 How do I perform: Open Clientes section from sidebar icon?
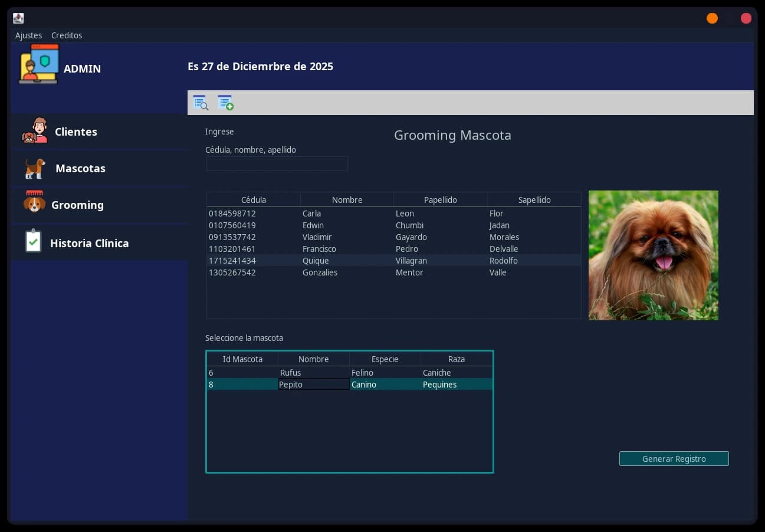(x=35, y=130)
